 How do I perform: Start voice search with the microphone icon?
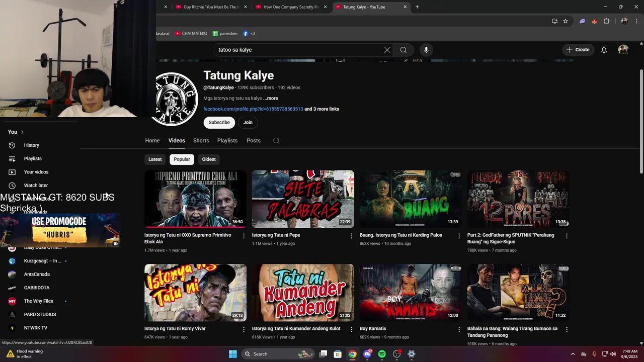tap(426, 50)
